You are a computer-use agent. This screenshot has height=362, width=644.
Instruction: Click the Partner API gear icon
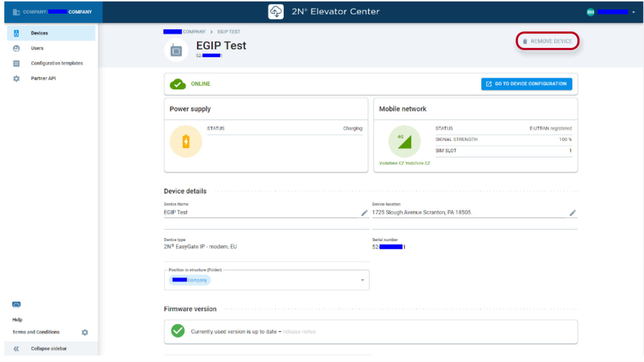16,78
